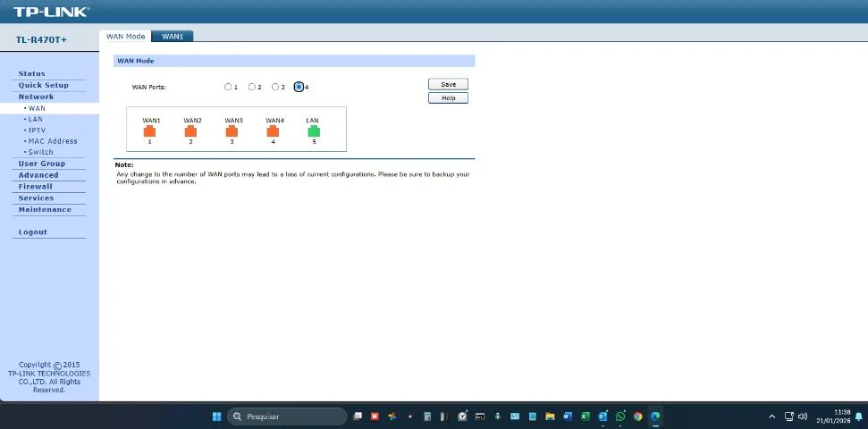Open Microsoft Word from the taskbar
Image resolution: width=868 pixels, height=429 pixels.
coord(568,416)
